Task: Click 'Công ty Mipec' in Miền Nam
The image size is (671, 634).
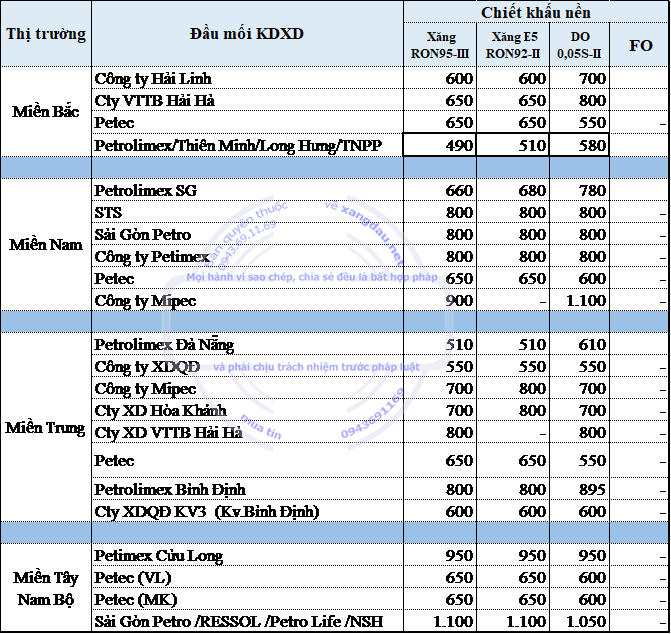Action: (247, 300)
